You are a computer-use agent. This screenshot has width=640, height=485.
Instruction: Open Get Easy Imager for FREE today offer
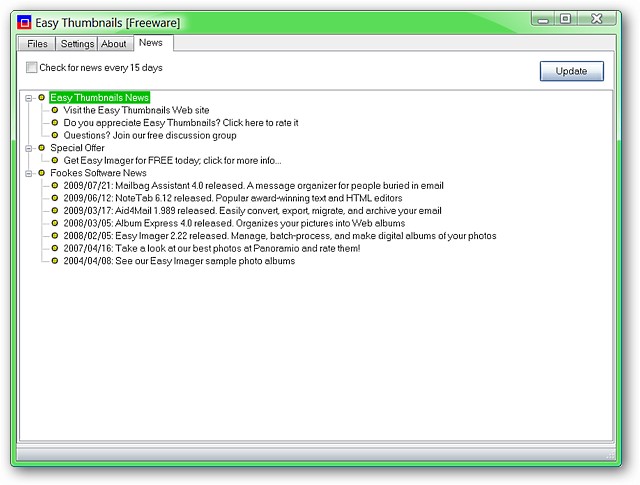(x=172, y=160)
